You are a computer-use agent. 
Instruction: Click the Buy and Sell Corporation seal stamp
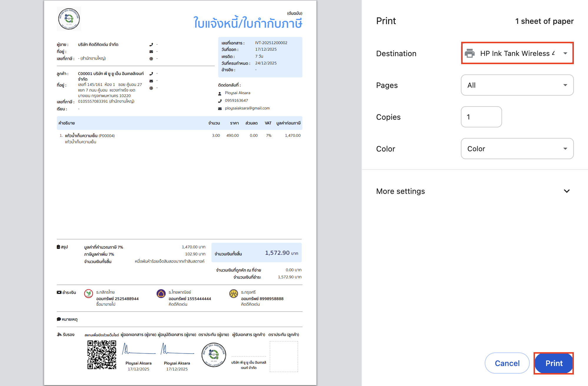pyautogui.click(x=214, y=355)
